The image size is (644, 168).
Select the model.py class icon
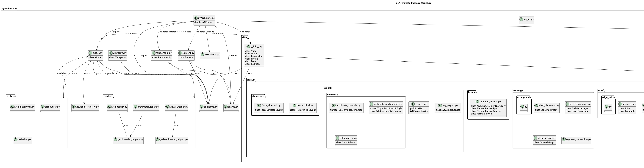pos(91,53)
